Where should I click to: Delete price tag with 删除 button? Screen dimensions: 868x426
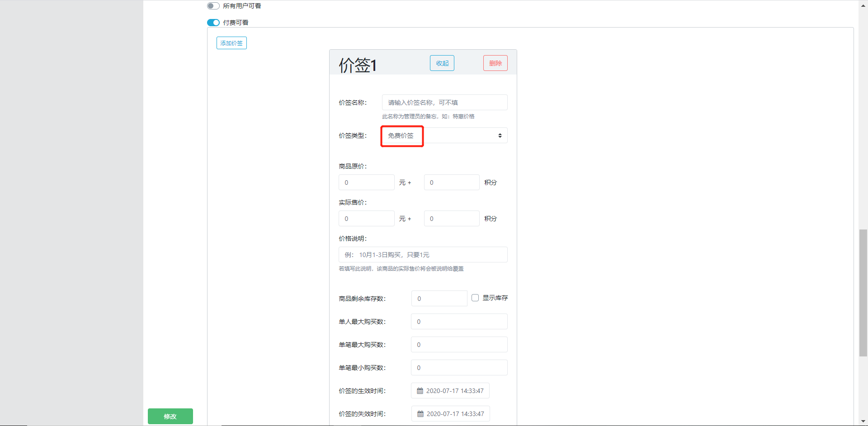coord(495,63)
